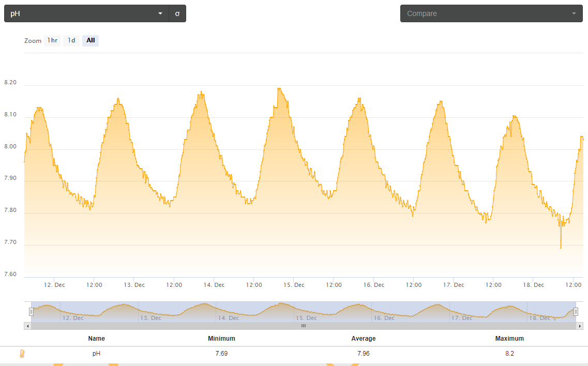Click the Zoom label
The height and width of the screenshot is (366, 588).
33,41
